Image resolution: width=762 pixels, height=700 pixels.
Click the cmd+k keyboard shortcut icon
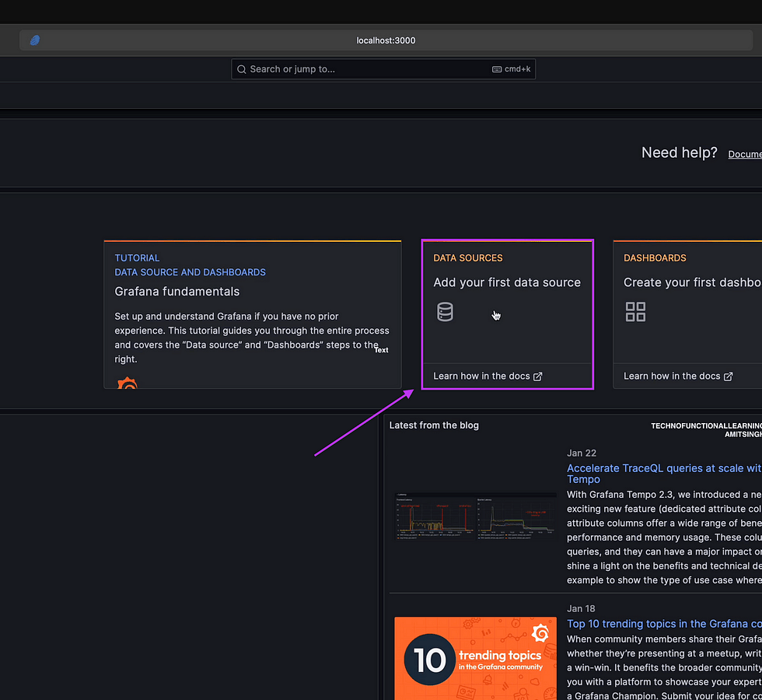tap(497, 69)
